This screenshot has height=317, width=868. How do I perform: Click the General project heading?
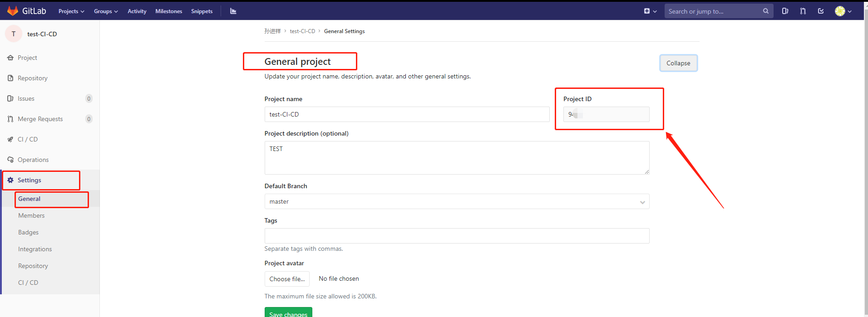click(x=297, y=62)
